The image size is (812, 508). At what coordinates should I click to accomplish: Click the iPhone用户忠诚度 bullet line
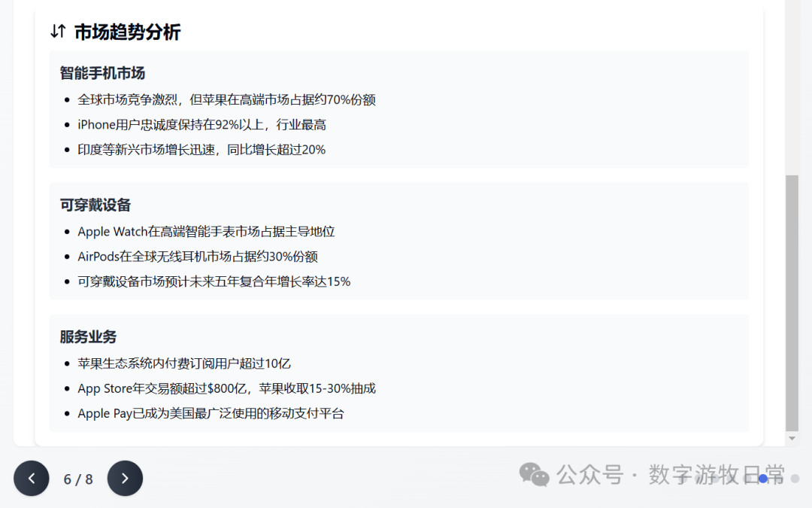[x=201, y=124]
